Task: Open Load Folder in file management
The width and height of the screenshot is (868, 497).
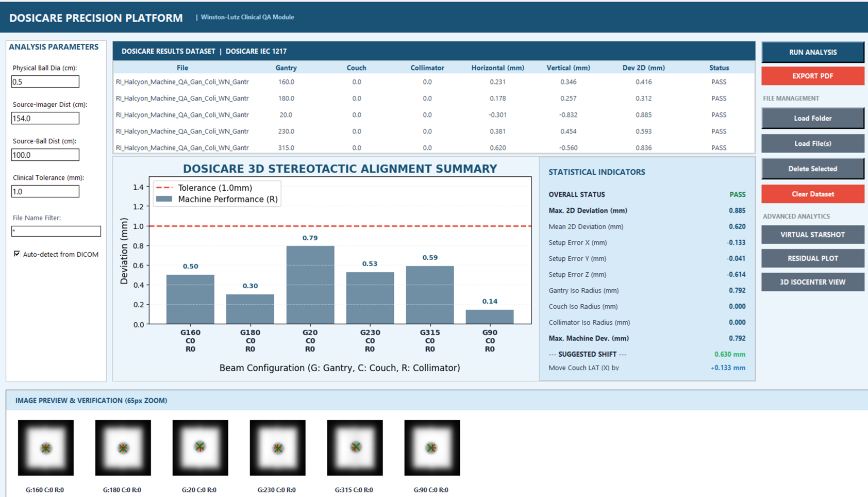Action: click(x=812, y=118)
